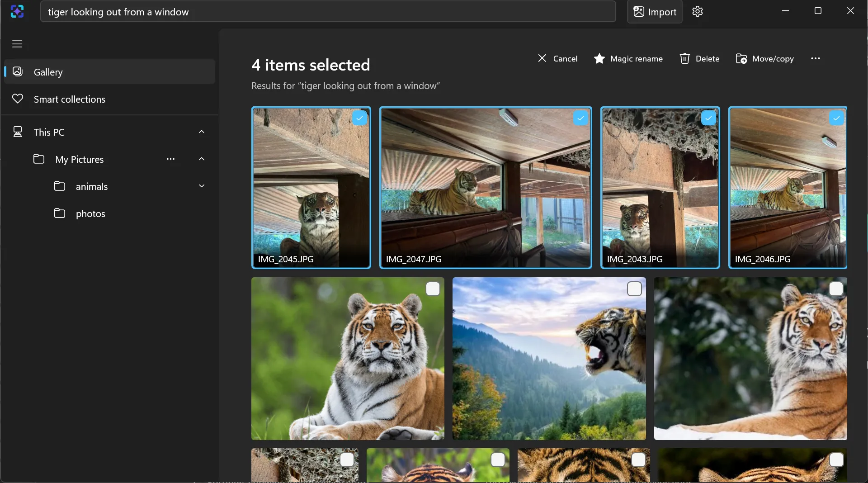
Task: Click the animals folder icon
Action: coord(60,186)
